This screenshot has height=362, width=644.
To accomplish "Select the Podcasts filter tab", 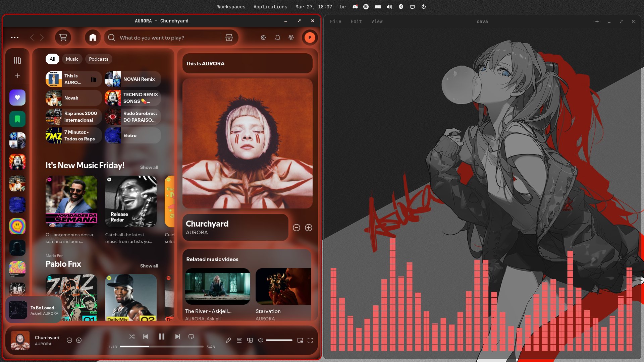I will pyautogui.click(x=99, y=59).
